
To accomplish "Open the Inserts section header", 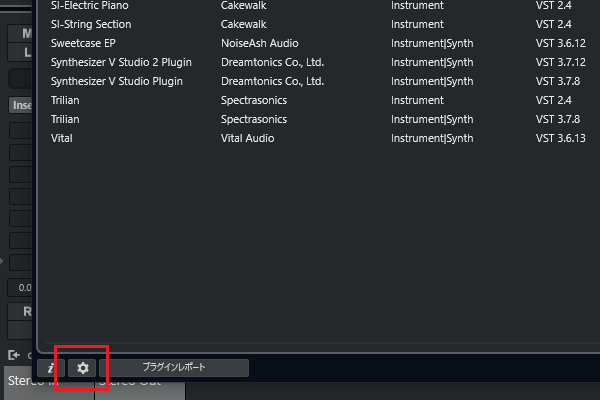I will [x=20, y=105].
